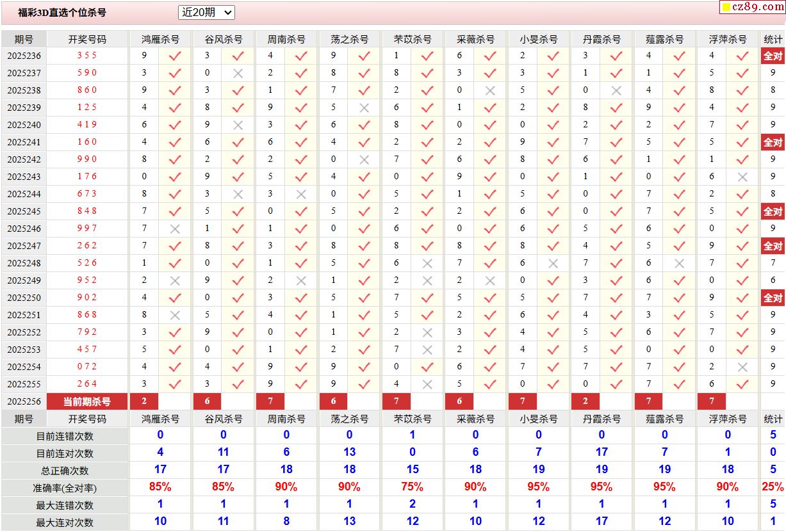786x532 pixels.
Task: Open the 近20期 period dropdown
Action: pyautogui.click(x=206, y=12)
